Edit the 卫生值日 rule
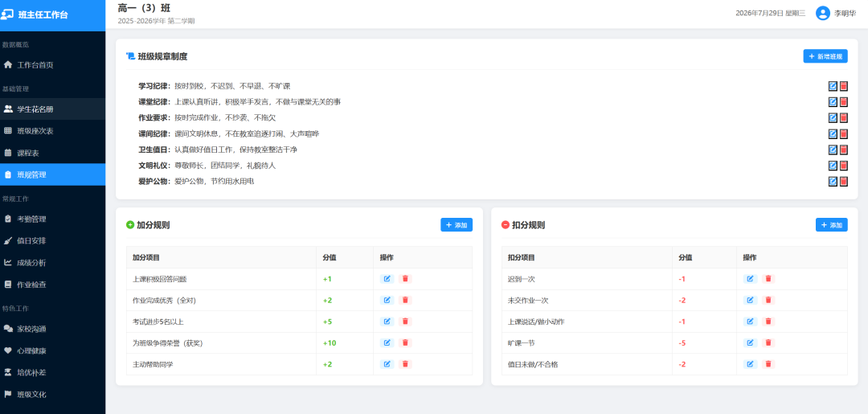The width and height of the screenshot is (868, 414). pyautogui.click(x=833, y=150)
